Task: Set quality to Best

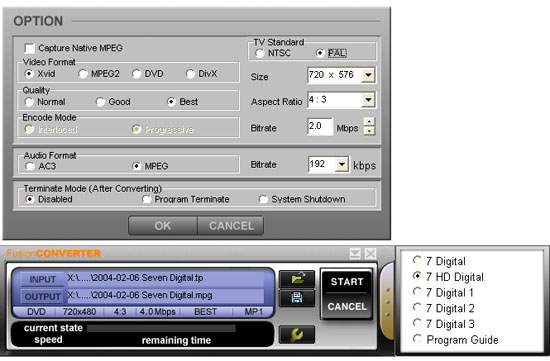Action: tap(171, 102)
